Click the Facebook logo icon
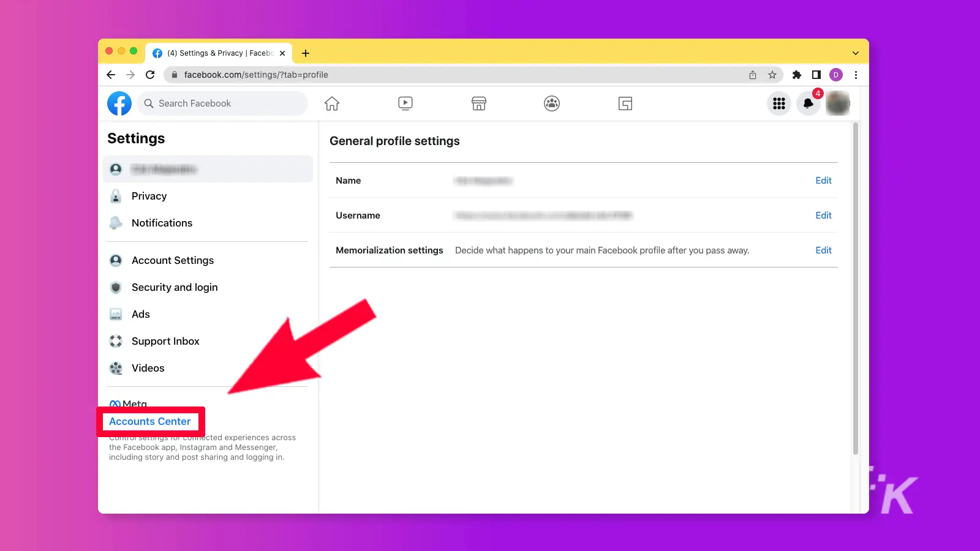This screenshot has width=980, height=551. pyautogui.click(x=119, y=103)
